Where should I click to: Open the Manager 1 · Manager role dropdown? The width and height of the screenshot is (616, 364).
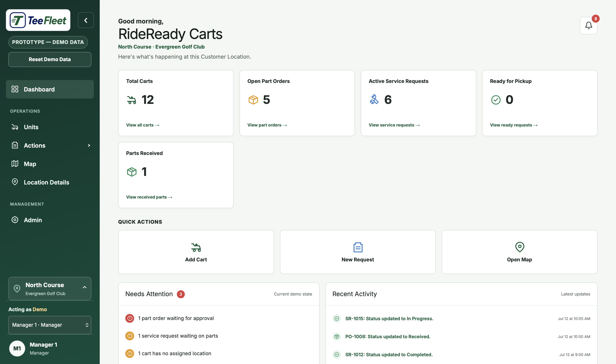(x=50, y=325)
